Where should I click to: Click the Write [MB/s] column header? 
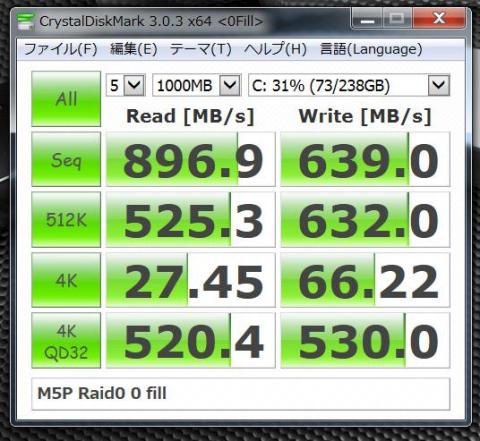(x=365, y=117)
